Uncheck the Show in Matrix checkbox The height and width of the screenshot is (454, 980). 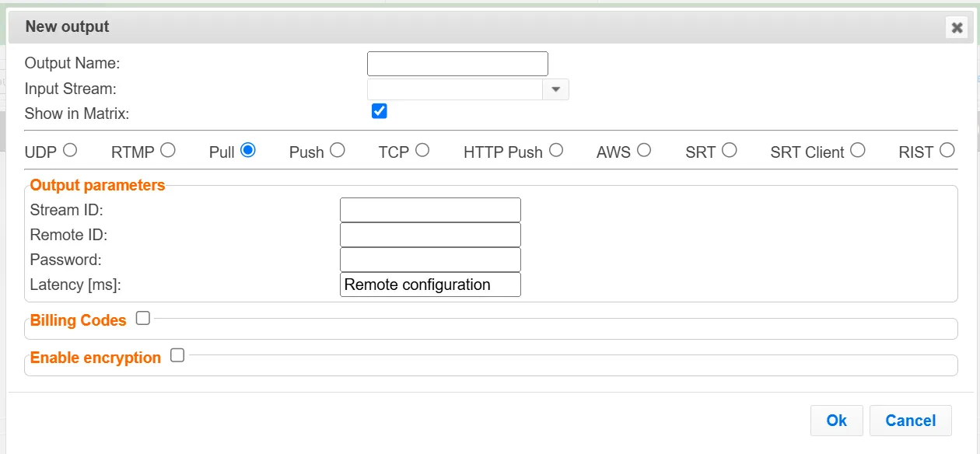click(x=380, y=111)
